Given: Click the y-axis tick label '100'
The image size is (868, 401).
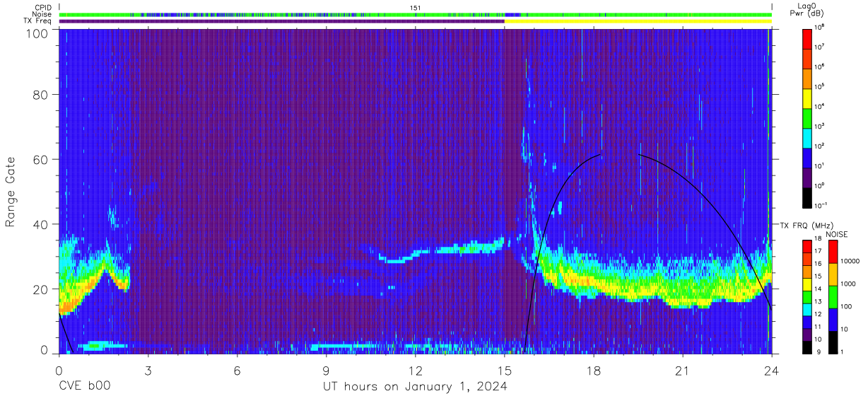Looking at the screenshot, I should 37,33.
